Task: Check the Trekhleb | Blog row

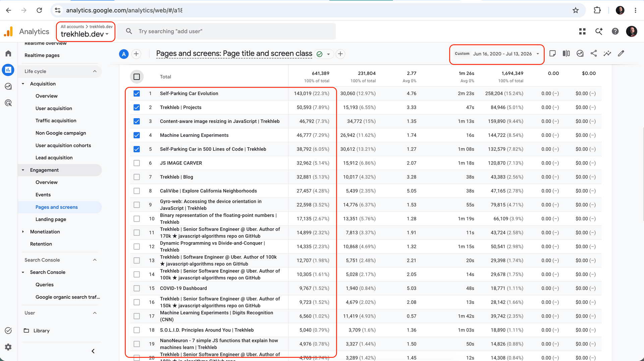Action: tap(137, 177)
